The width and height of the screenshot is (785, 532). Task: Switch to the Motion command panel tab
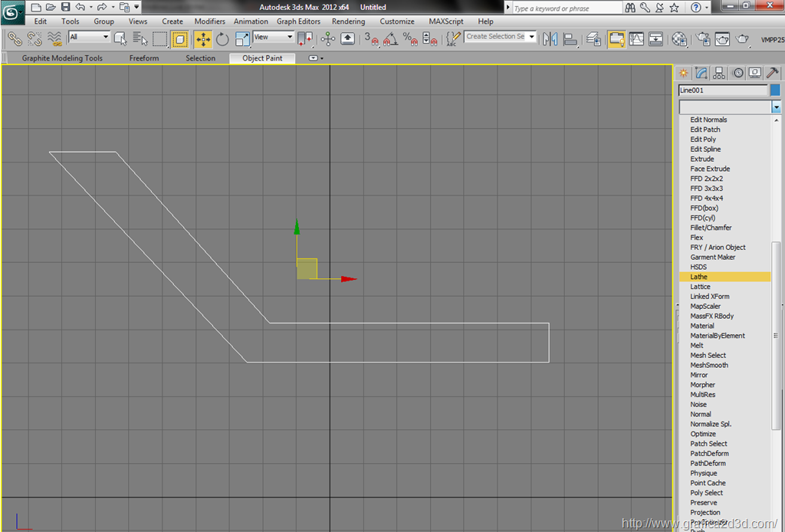(x=737, y=73)
